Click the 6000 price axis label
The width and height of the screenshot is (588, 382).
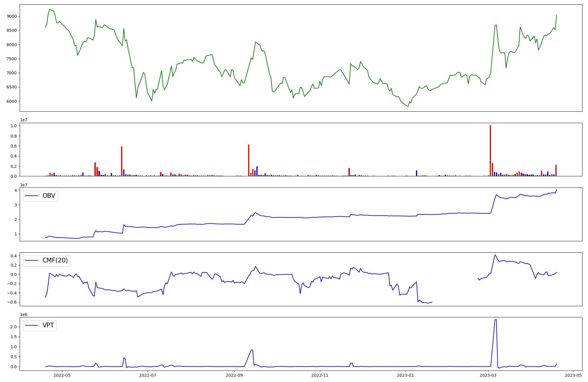(x=12, y=101)
